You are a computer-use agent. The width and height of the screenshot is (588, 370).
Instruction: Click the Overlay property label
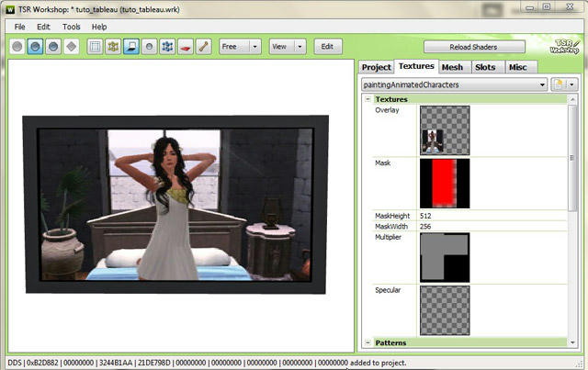tap(387, 110)
